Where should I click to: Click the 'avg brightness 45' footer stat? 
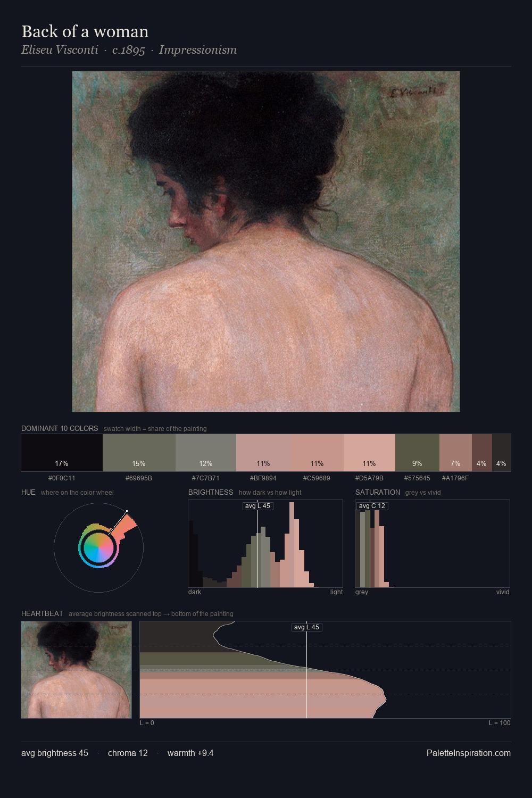point(55,753)
